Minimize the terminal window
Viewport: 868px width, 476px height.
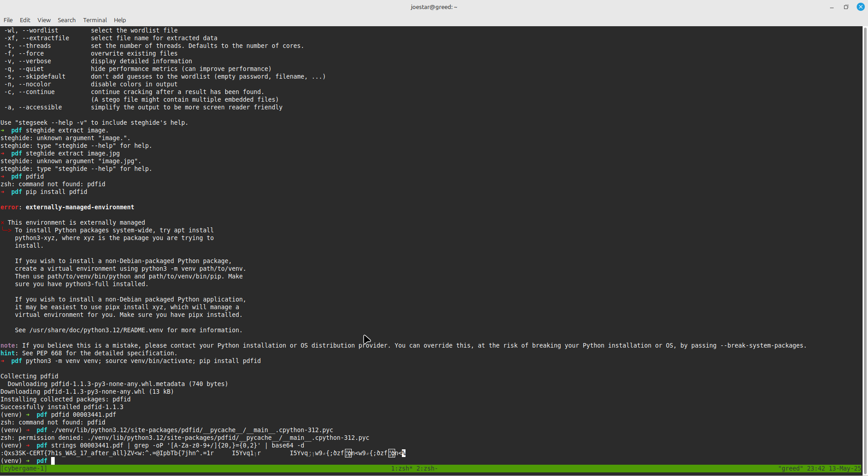point(832,7)
